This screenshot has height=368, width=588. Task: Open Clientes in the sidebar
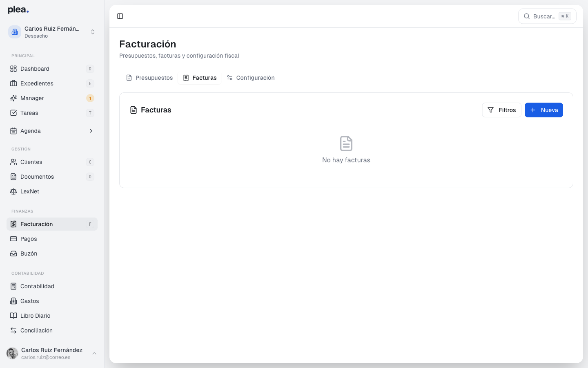tap(52, 162)
